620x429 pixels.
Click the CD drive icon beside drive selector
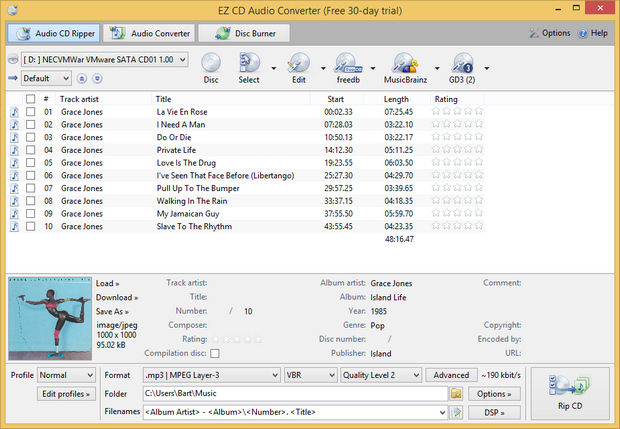click(13, 59)
